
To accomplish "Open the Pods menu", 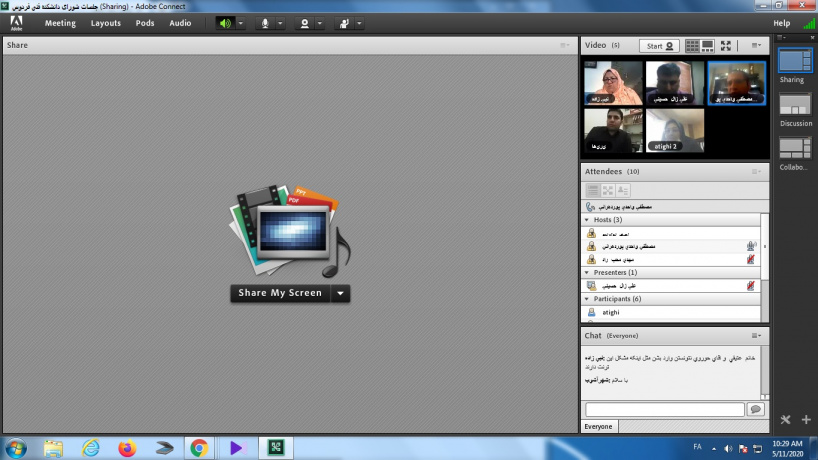I will (145, 23).
